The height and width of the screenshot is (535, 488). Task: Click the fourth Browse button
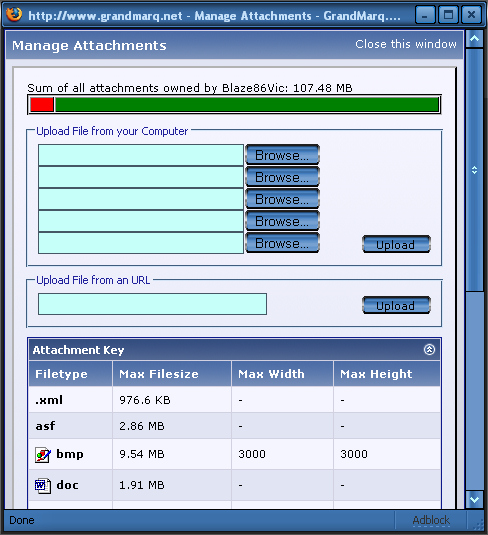pos(282,221)
